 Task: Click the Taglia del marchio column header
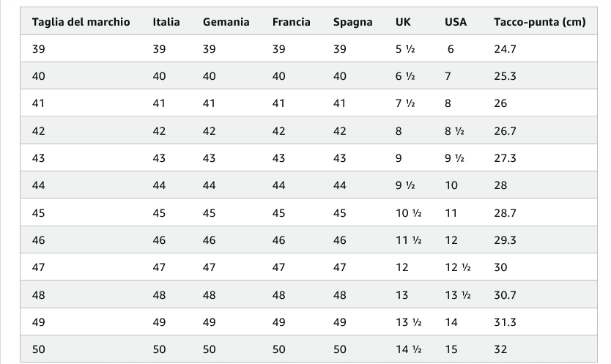(x=81, y=22)
